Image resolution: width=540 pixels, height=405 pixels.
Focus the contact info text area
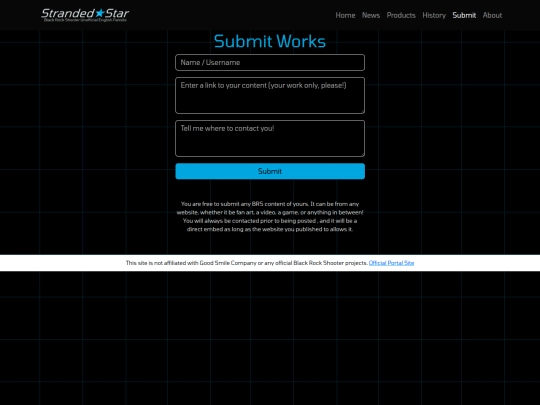pyautogui.click(x=270, y=138)
